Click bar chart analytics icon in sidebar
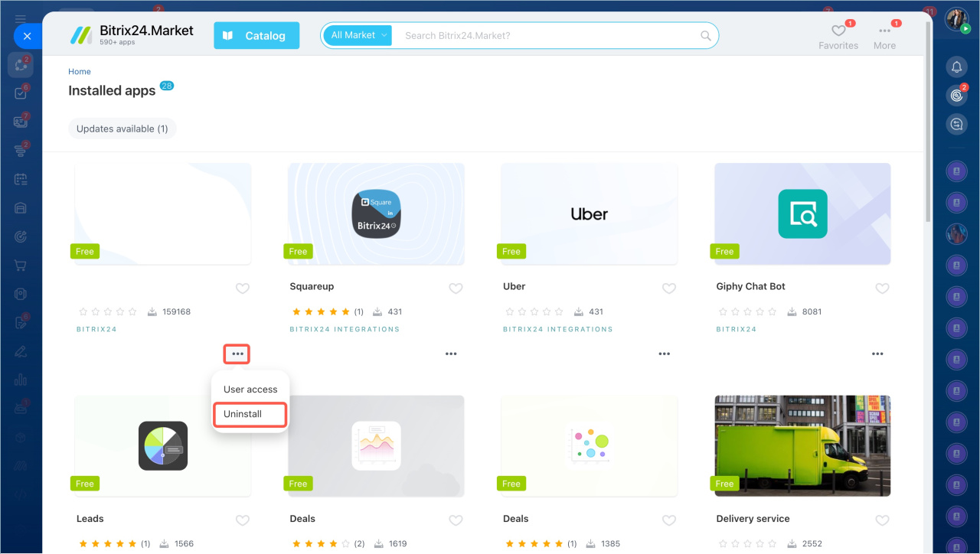Viewport: 980px width, 554px height. 21,380
